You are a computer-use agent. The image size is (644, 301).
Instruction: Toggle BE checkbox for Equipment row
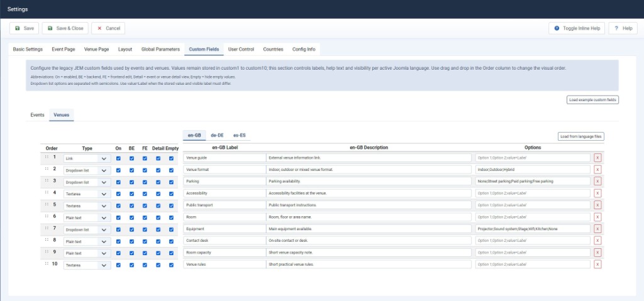point(132,229)
